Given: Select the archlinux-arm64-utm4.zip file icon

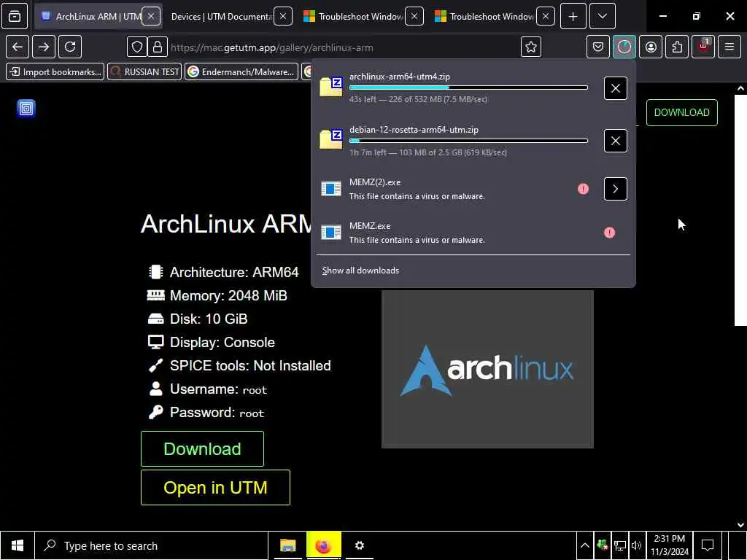Looking at the screenshot, I should coord(331,87).
